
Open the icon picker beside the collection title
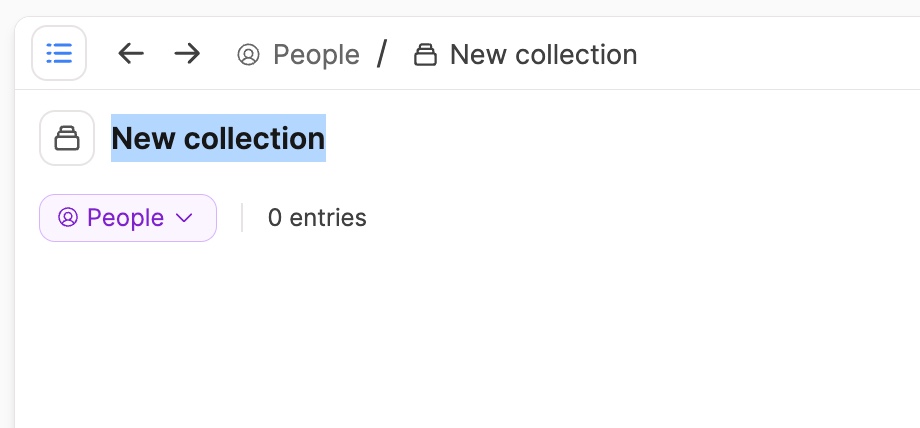[x=67, y=138]
